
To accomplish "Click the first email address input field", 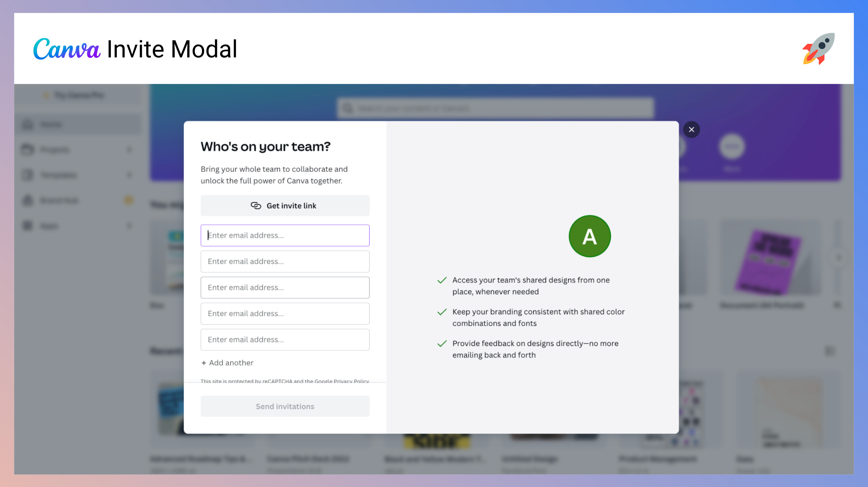I will [x=285, y=235].
